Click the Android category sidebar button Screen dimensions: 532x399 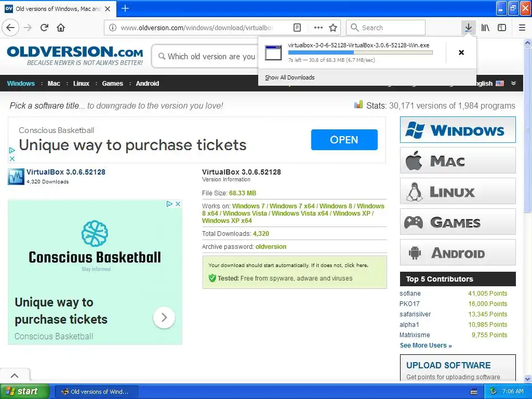click(458, 252)
